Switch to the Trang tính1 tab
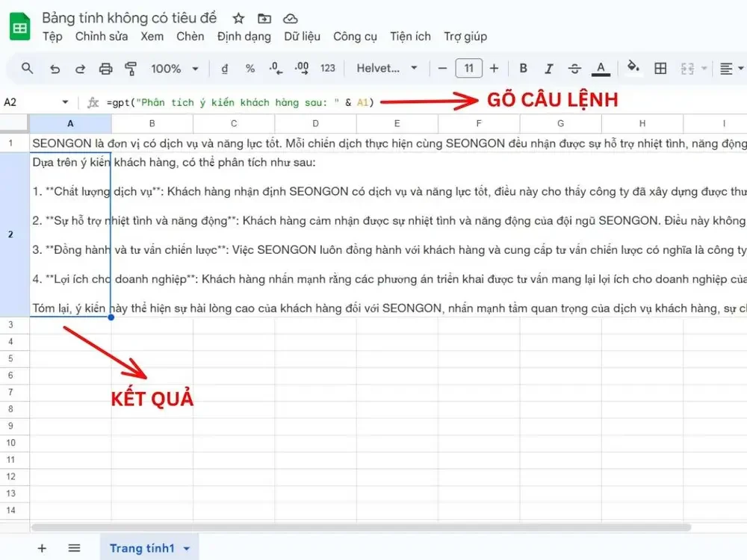This screenshot has height=560, width=747. click(x=142, y=548)
